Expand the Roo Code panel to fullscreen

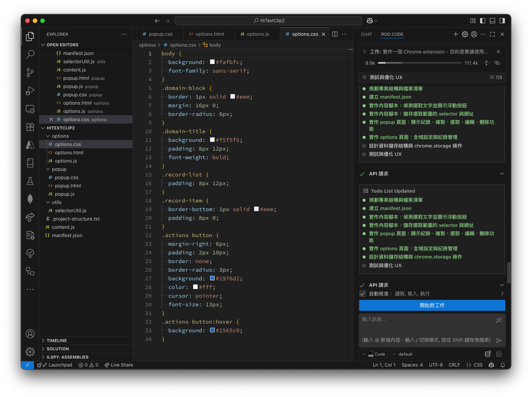coord(492,34)
